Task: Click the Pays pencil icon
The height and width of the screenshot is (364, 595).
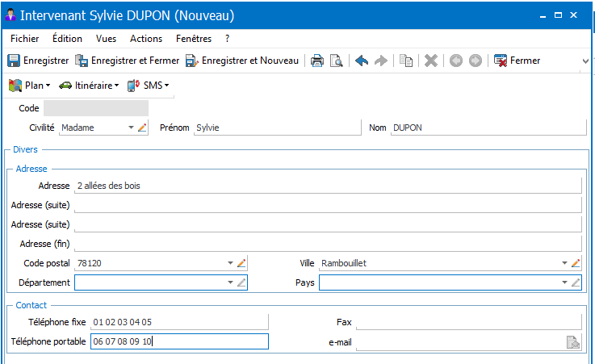Action: (x=576, y=282)
